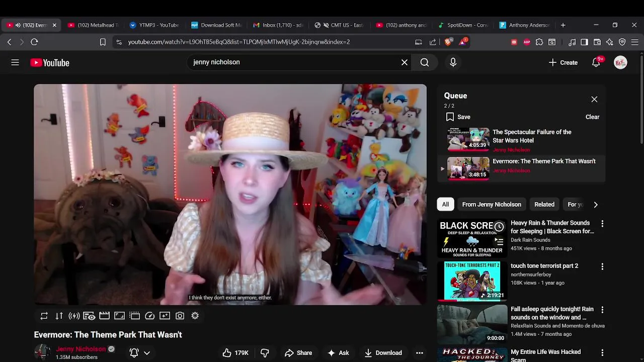Click the magnifier search button

click(425, 62)
